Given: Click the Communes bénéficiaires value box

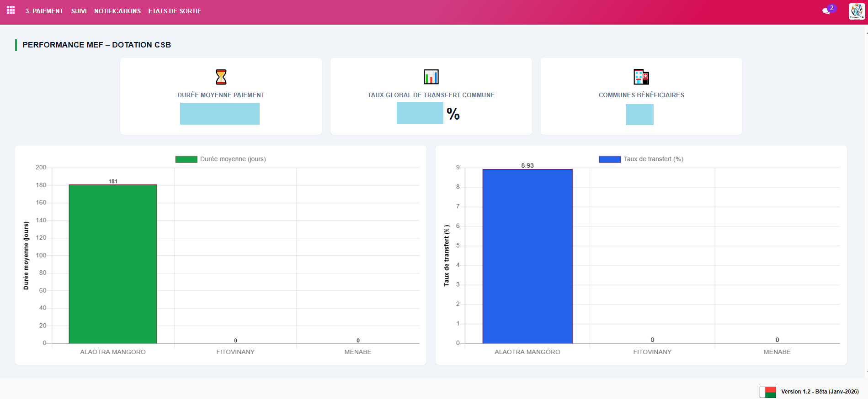Looking at the screenshot, I should 639,115.
